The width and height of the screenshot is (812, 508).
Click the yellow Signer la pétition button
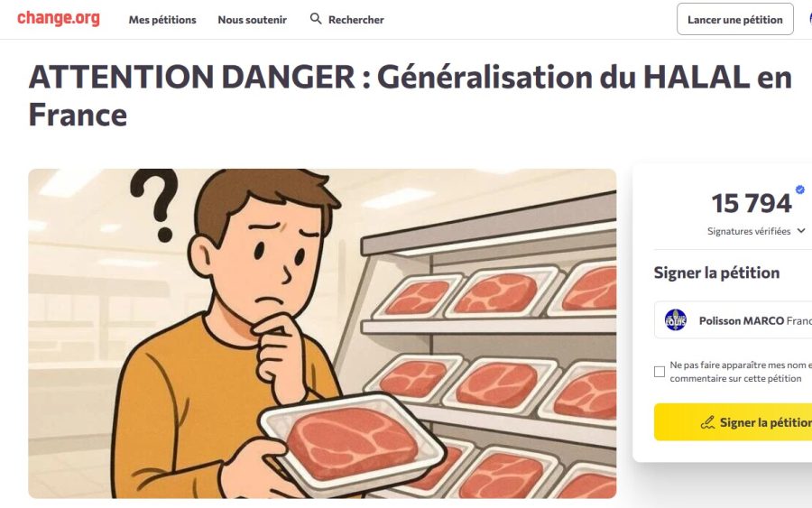point(733,422)
